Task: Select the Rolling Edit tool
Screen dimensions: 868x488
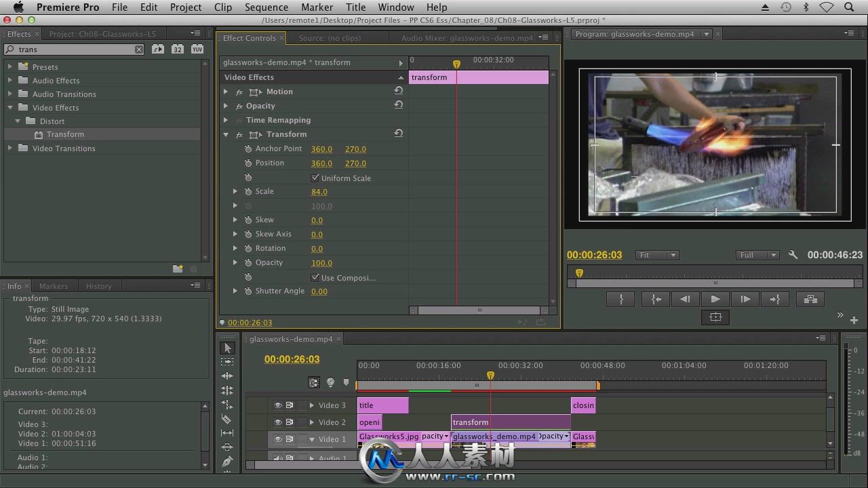Action: click(x=228, y=390)
